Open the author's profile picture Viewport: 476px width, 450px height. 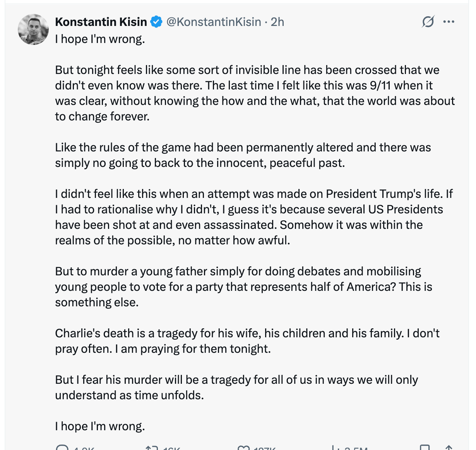(33, 29)
